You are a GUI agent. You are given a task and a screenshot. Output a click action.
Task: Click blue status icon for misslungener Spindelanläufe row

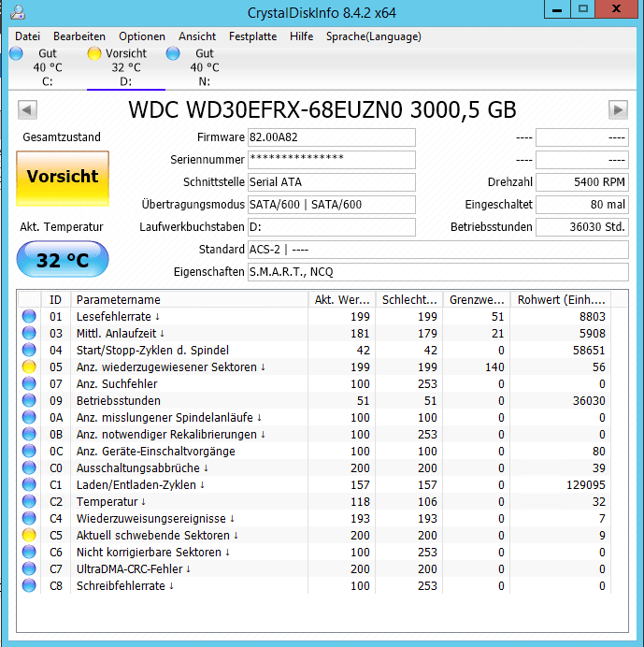tap(29, 418)
